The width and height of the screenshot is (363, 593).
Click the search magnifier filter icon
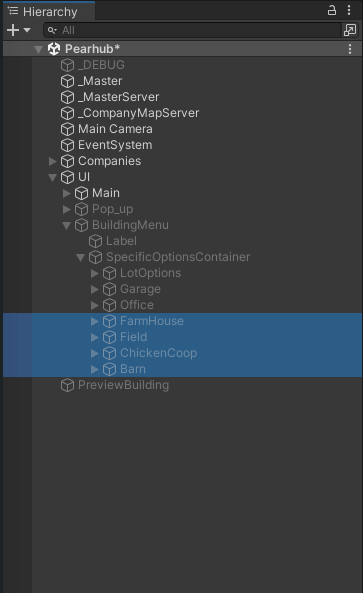tap(52, 30)
